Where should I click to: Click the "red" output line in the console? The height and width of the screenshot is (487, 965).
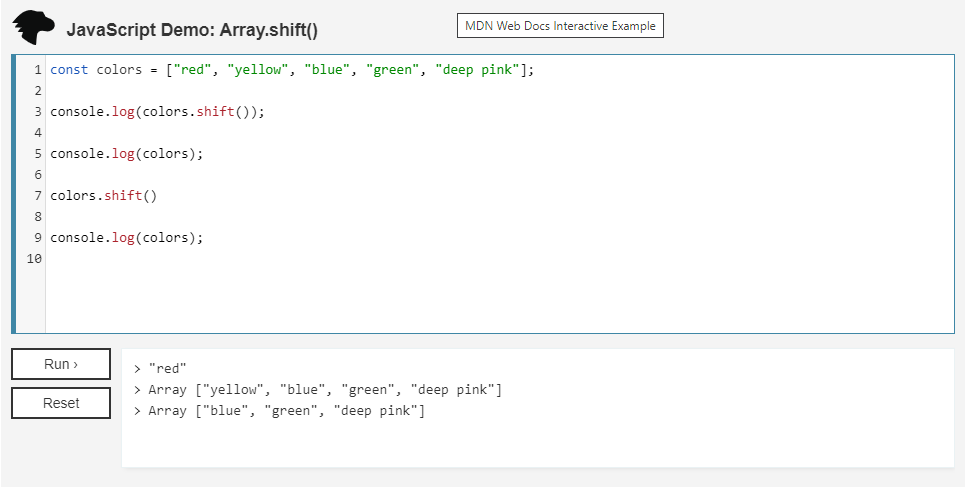pyautogui.click(x=167, y=368)
